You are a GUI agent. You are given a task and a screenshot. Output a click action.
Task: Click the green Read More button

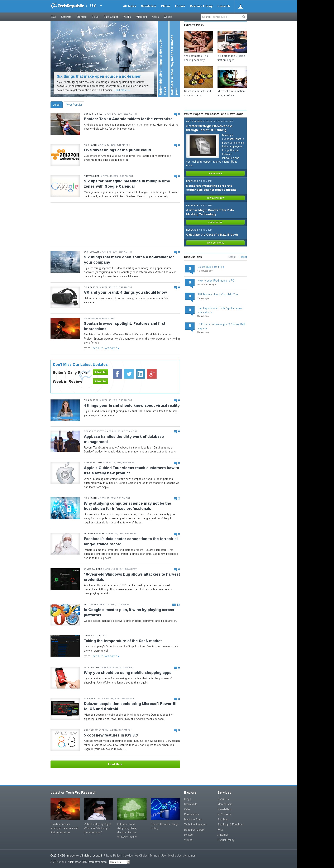click(x=215, y=174)
